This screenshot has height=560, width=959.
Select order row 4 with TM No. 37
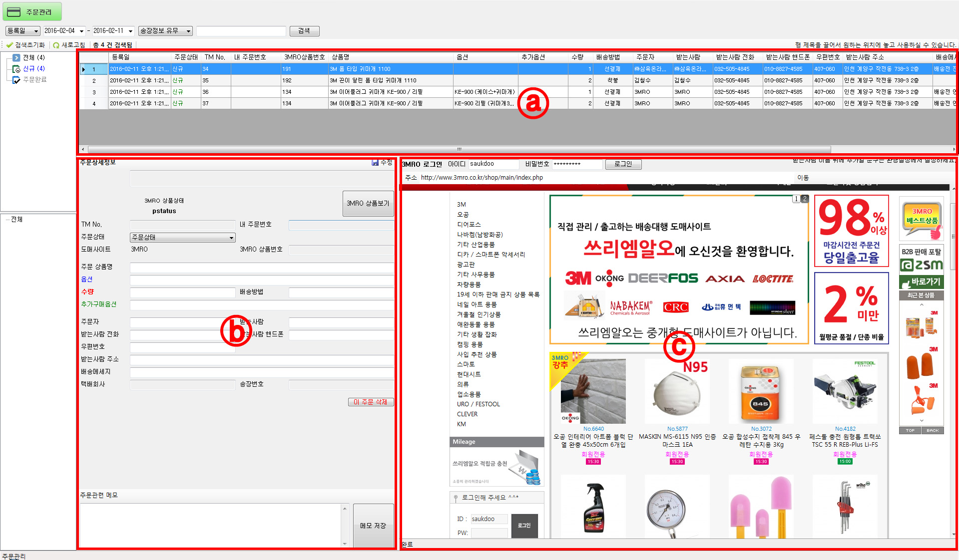pos(517,103)
